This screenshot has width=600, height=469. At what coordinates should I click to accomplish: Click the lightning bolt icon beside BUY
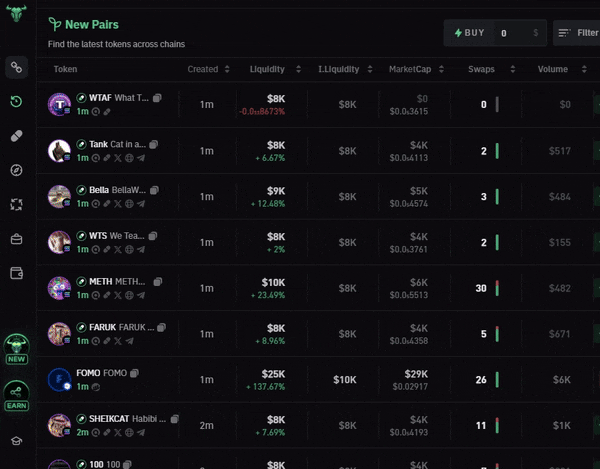458,33
